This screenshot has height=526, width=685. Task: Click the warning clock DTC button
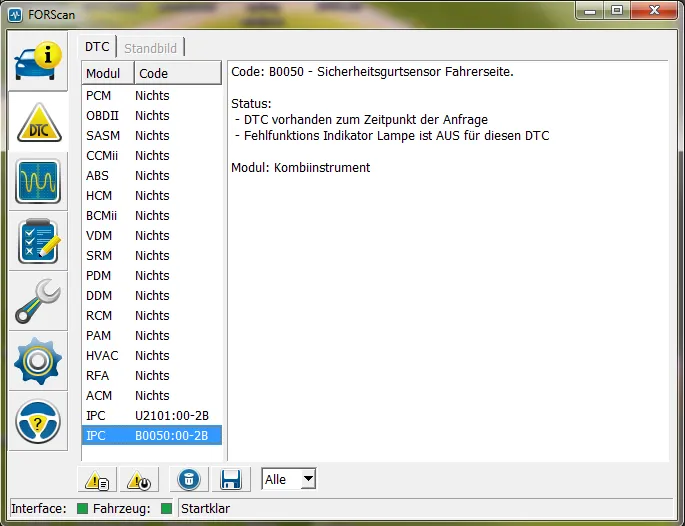click(140, 480)
